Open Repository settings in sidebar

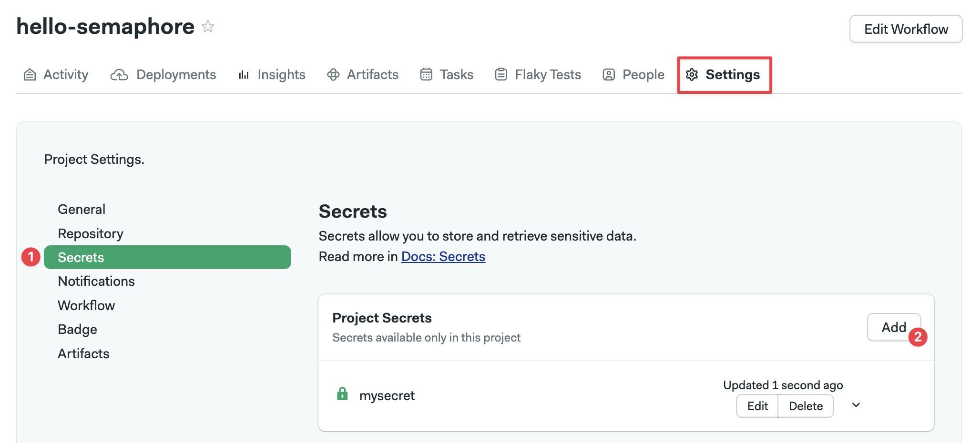click(x=91, y=233)
